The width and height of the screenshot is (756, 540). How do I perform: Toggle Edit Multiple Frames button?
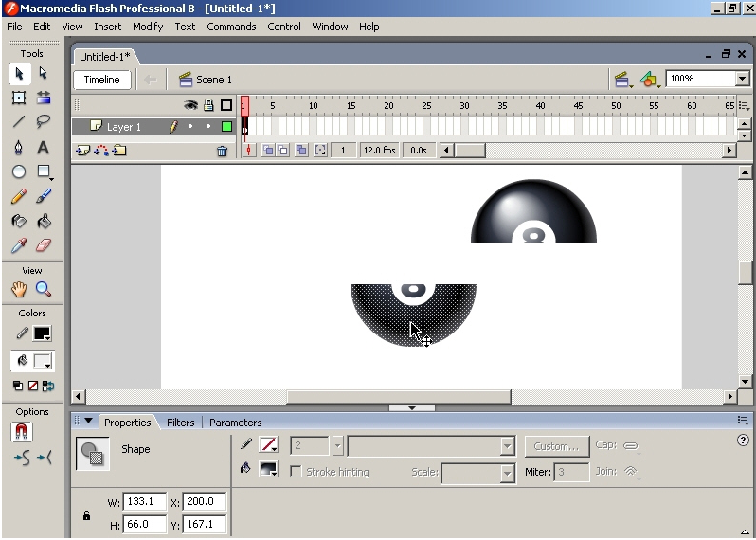coord(301,151)
